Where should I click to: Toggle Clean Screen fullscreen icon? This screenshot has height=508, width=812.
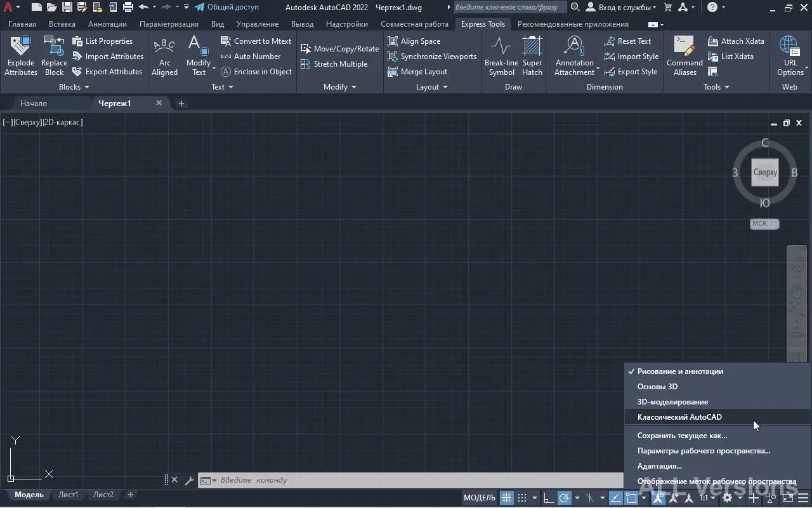tap(787, 498)
